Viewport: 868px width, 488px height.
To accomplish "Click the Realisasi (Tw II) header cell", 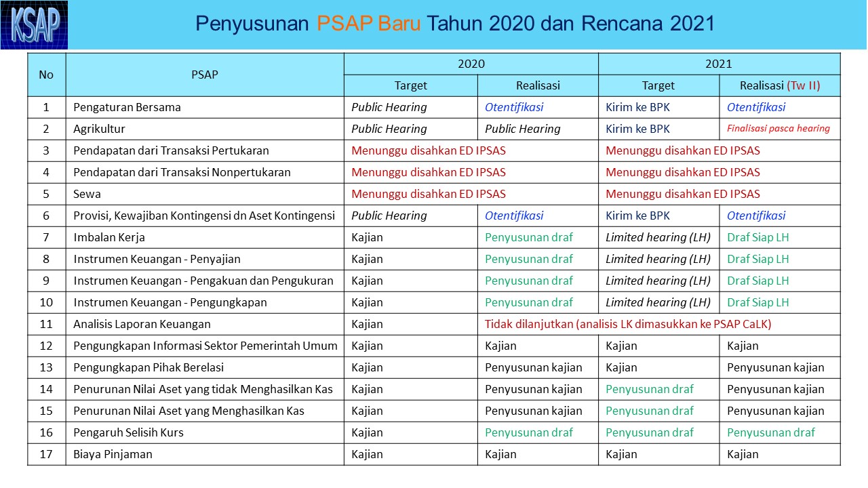I will pos(780,85).
